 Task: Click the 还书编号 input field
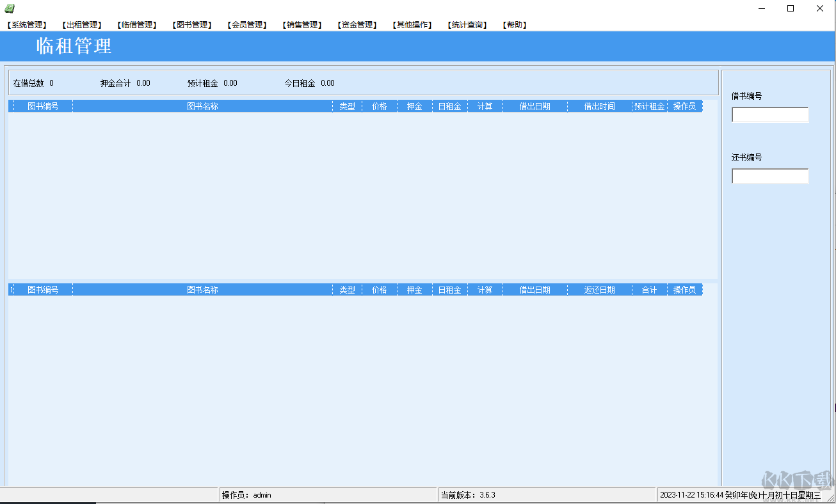click(769, 176)
